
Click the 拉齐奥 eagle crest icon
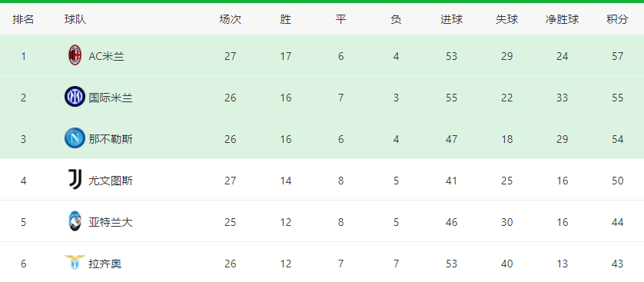pos(75,263)
